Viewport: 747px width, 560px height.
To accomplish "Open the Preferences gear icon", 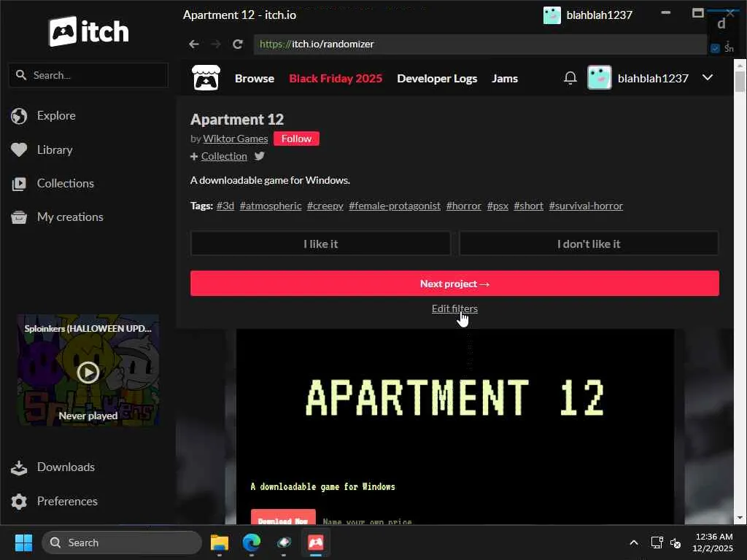I will tap(19, 502).
